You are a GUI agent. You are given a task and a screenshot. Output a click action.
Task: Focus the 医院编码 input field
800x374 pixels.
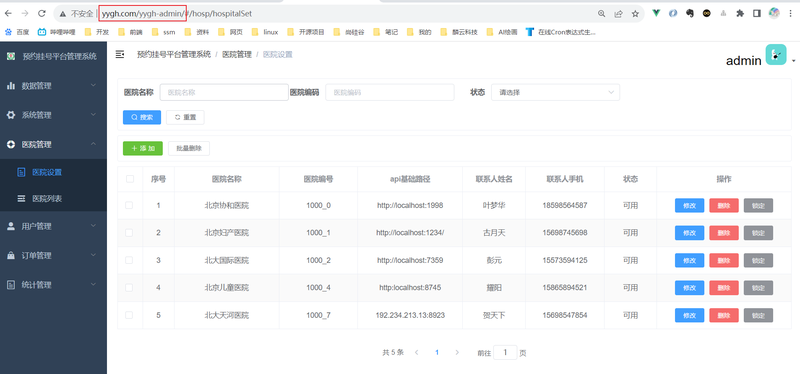click(390, 92)
